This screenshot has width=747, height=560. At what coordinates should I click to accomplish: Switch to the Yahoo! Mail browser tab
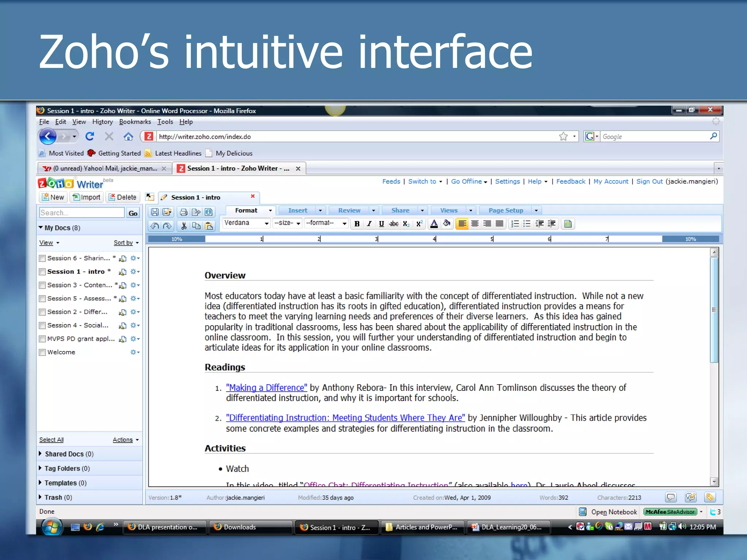[x=105, y=168]
